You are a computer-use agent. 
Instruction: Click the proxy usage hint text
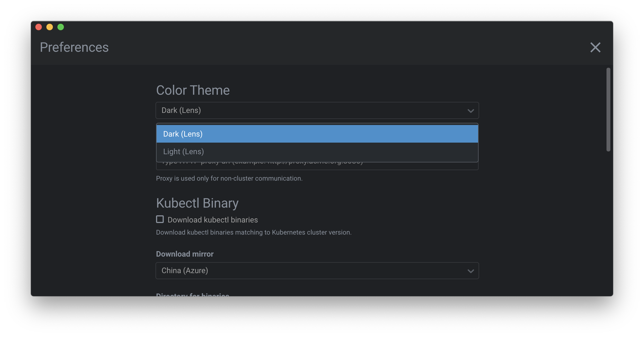[229, 178]
